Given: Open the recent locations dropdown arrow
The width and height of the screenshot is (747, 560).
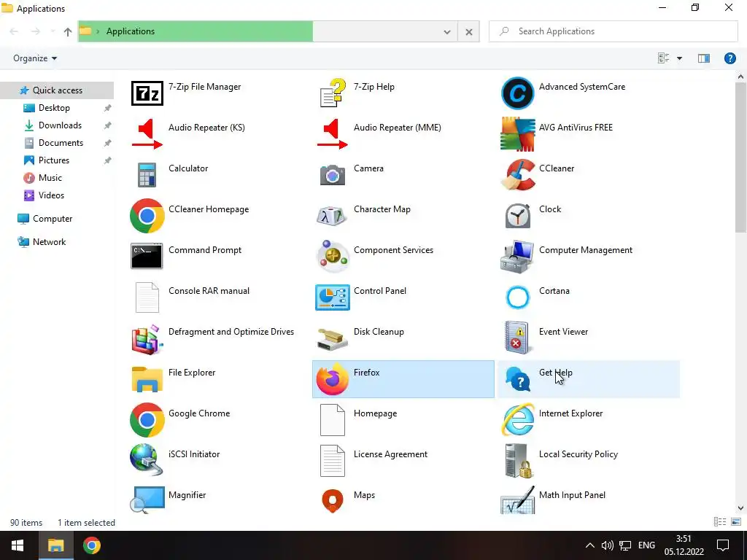Looking at the screenshot, I should (52, 32).
